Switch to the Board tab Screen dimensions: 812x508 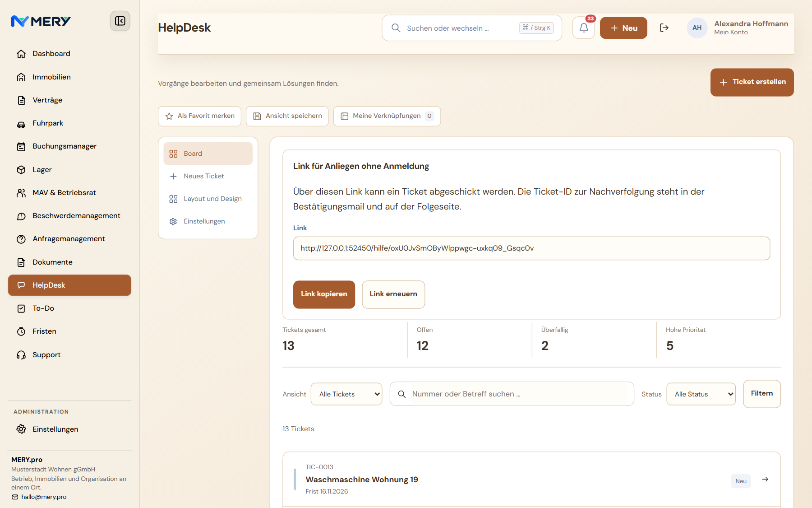(x=208, y=154)
